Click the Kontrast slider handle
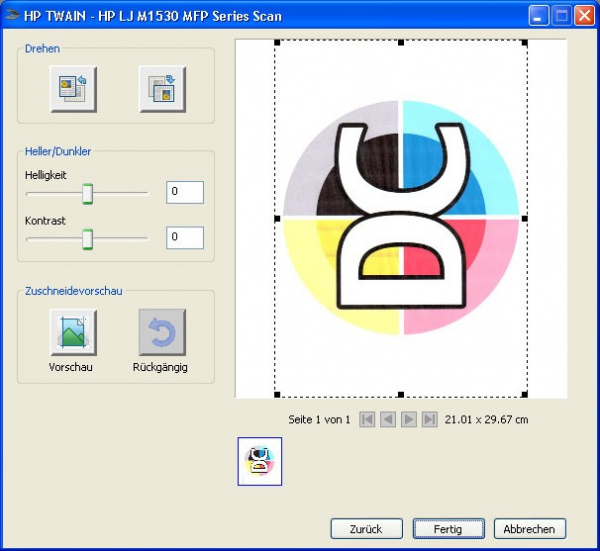Screen dimensions: 600x551 click(x=88, y=238)
